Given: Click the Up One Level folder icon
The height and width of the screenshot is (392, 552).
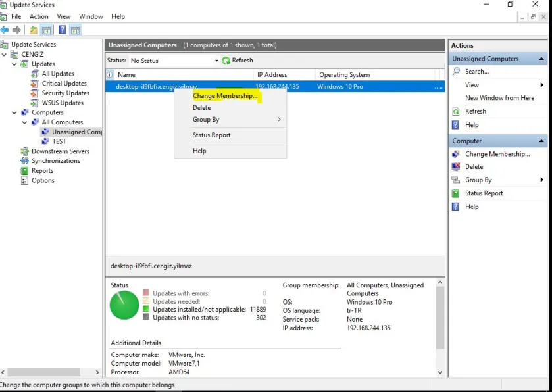Looking at the screenshot, I should pos(34,30).
